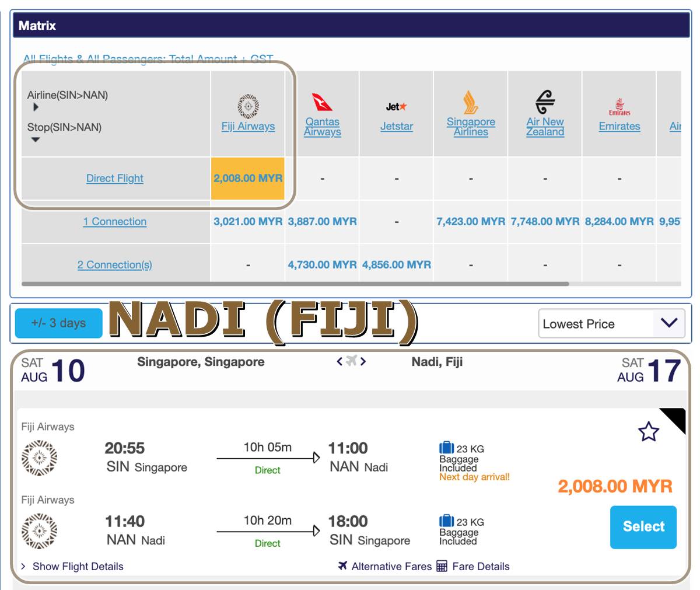This screenshot has height=590, width=700.
Task: Click the Matrix panel header
Action: (350, 26)
